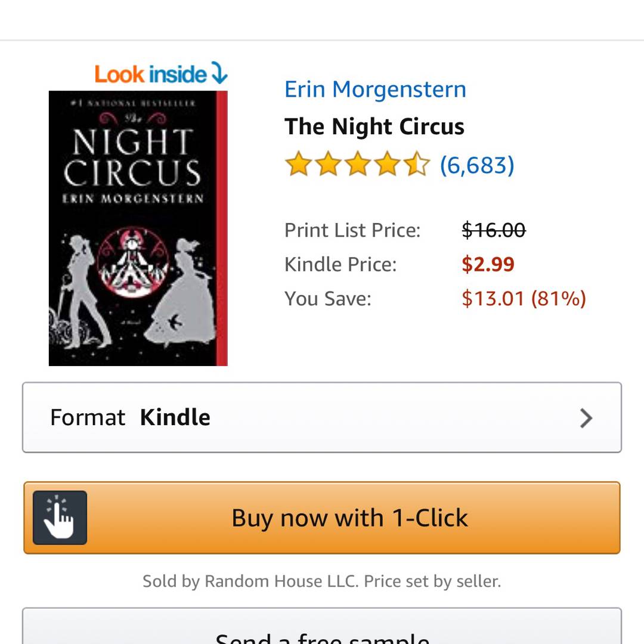Screen dimensions: 644x644
Task: Open author Erin Morgenstern's page
Action: [375, 89]
